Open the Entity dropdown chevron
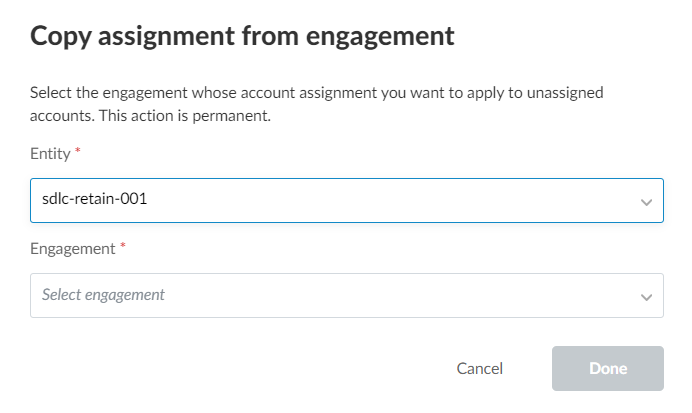 pos(645,202)
